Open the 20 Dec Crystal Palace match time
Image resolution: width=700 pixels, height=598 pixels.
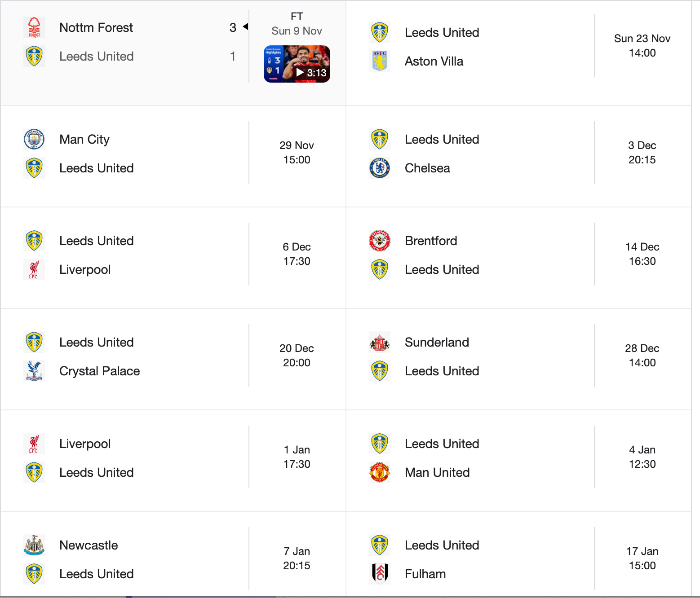(297, 356)
